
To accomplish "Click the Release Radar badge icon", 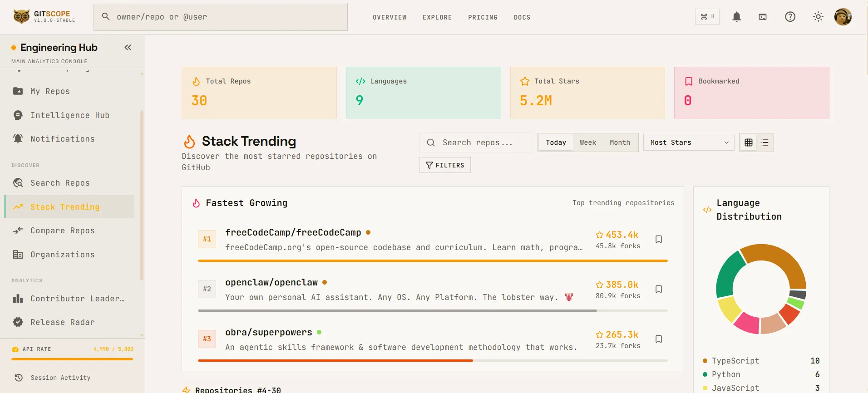I will [18, 322].
